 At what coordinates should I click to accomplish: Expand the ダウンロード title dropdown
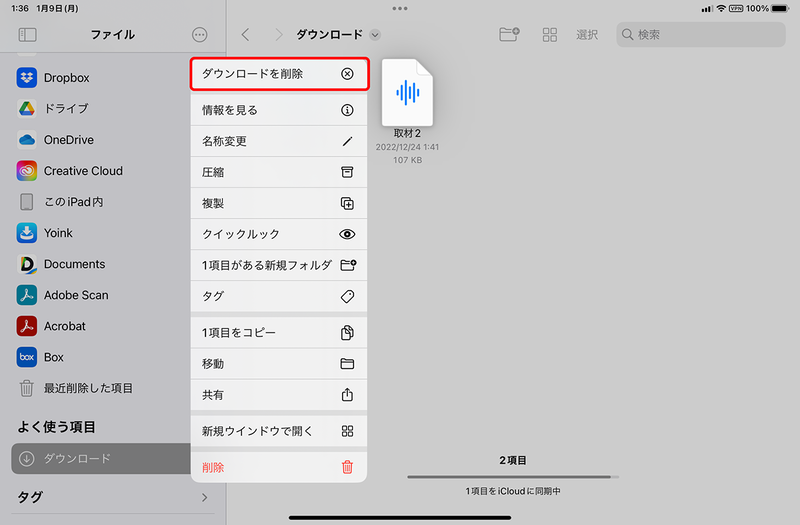tap(375, 35)
